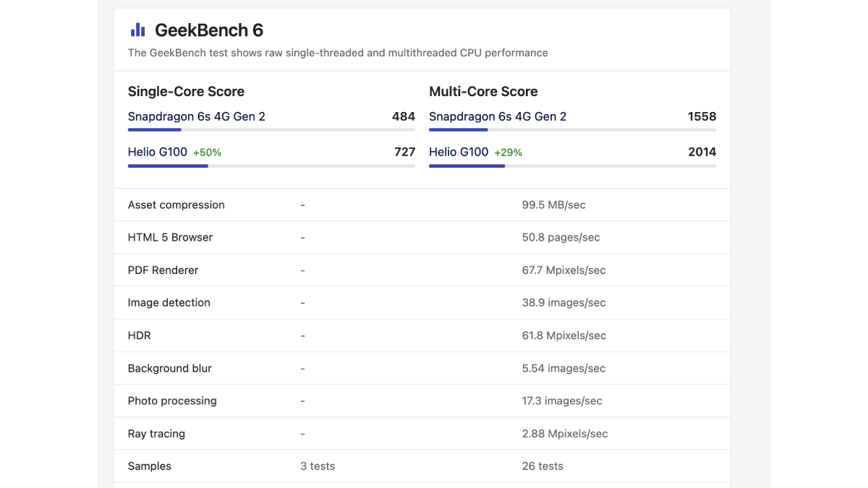
Task: Click the Helio G100 single-core progress bar
Action: coord(271,166)
